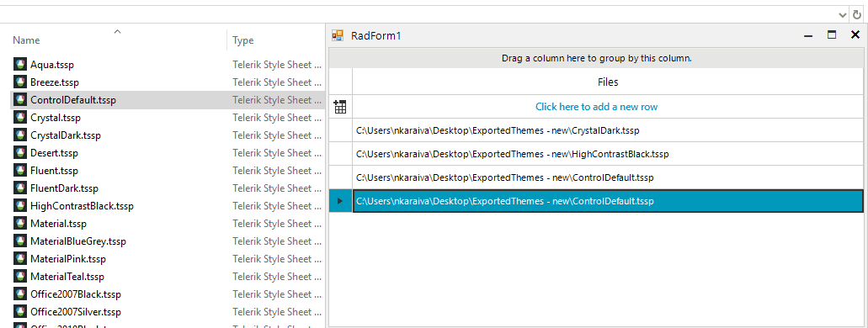Select the Aqua.tssp file icon

pyautogui.click(x=20, y=65)
